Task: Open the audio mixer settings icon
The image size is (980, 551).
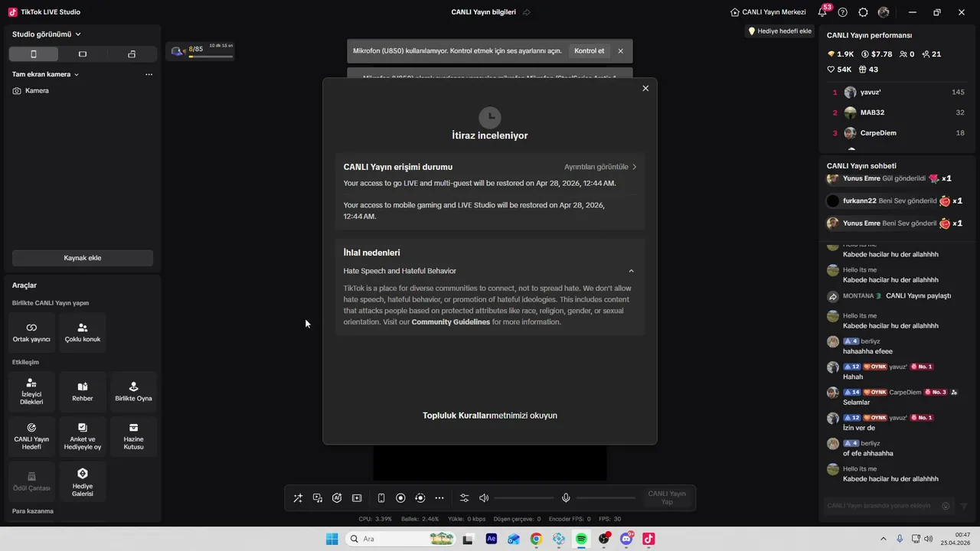Action: point(464,498)
